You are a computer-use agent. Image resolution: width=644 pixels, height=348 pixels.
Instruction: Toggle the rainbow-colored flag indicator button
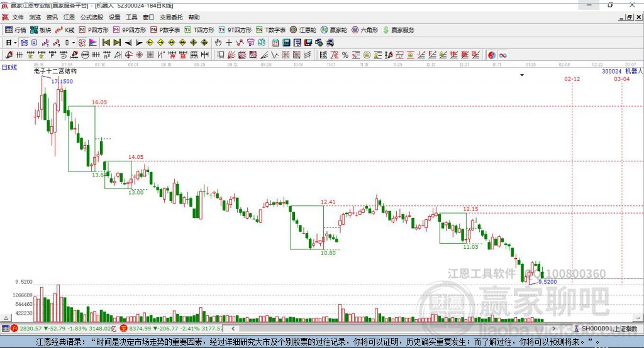[93, 43]
